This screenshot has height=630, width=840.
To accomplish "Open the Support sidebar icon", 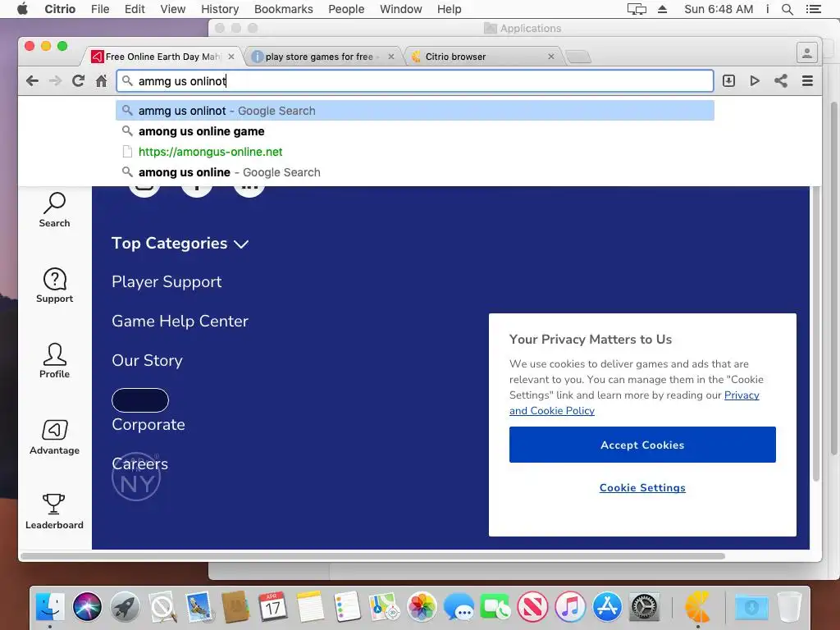I will (x=54, y=285).
